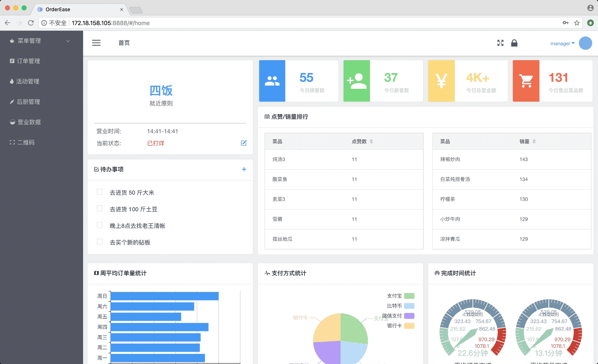Toggle the 去进货100斤土豆 checkbox
The image size is (598, 364).
tap(100, 209)
